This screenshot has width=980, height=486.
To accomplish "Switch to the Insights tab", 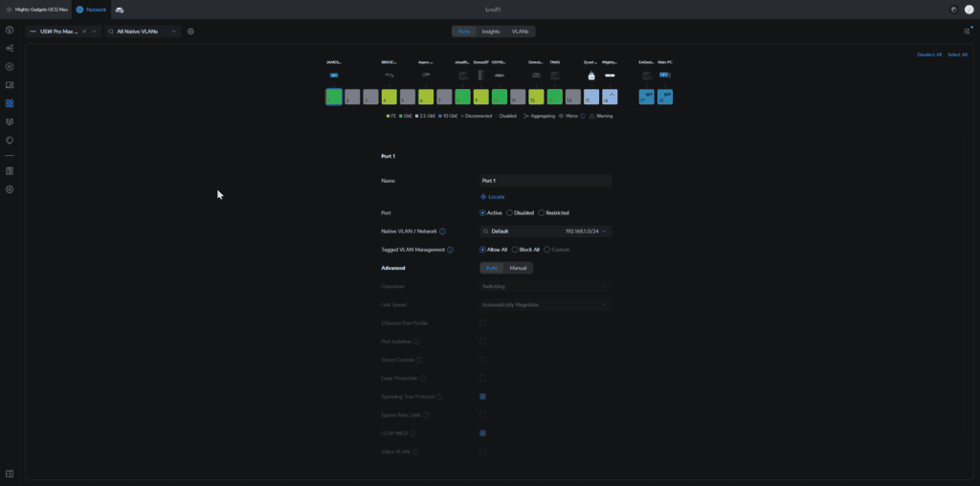I will (x=490, y=32).
